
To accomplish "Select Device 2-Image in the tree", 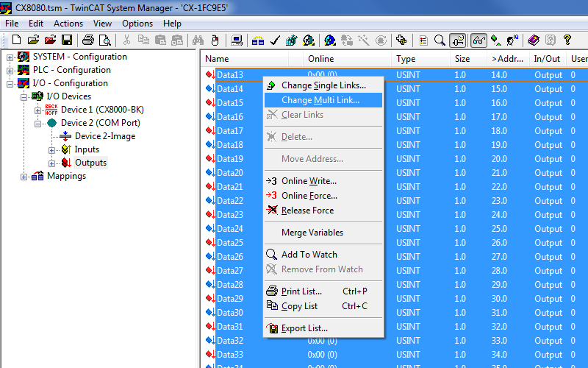I will (x=105, y=136).
